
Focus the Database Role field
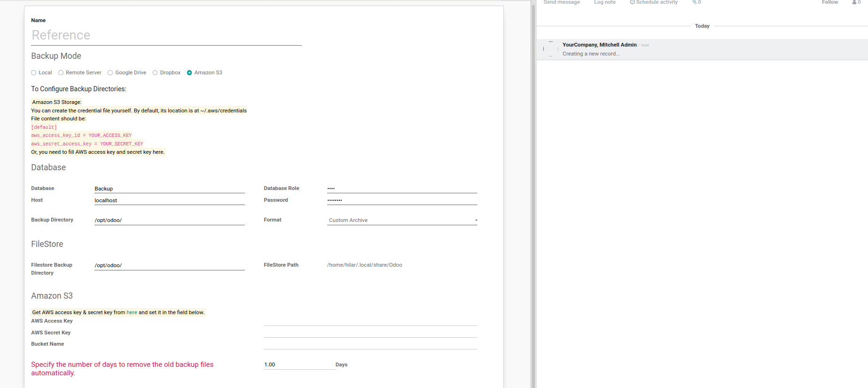tap(402, 189)
